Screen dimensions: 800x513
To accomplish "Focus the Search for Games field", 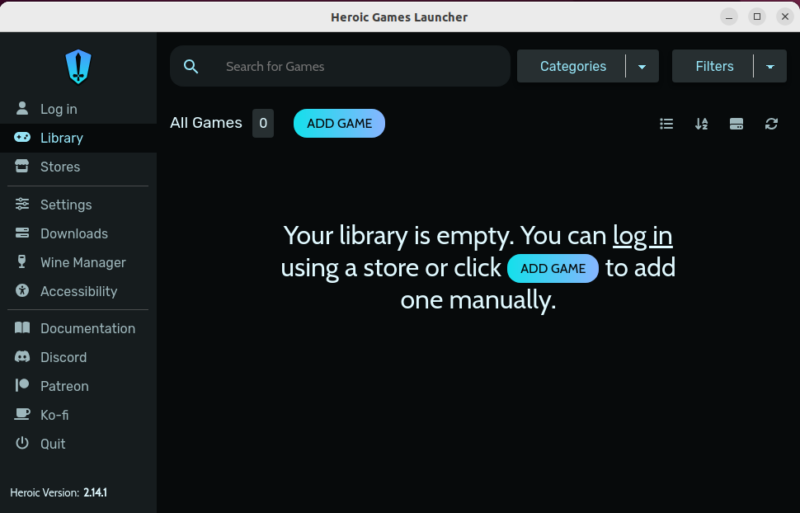I will tap(340, 66).
